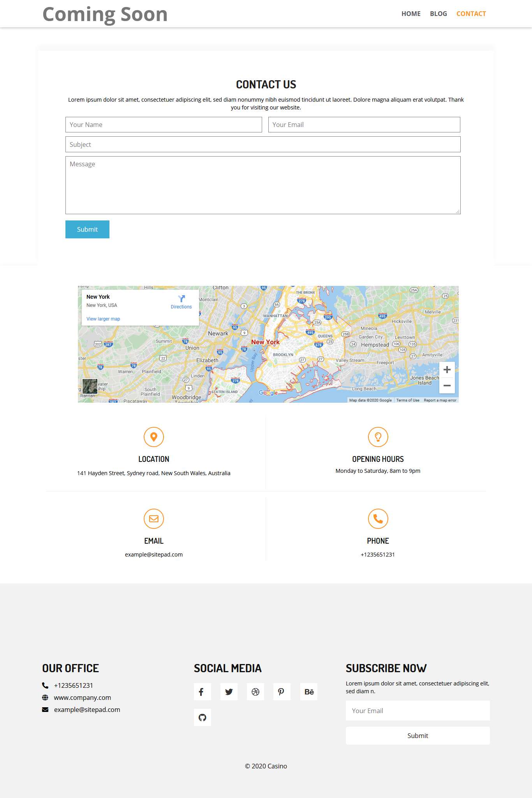532x798 pixels.
Task: Click the Dribbble icon in footer
Action: (255, 692)
